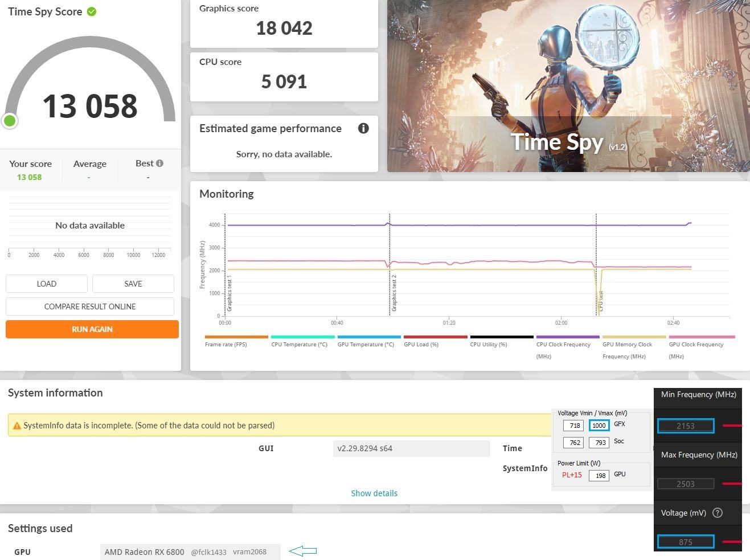
Task: Open COMPARE RESULT ONLINE
Action: click(x=90, y=306)
